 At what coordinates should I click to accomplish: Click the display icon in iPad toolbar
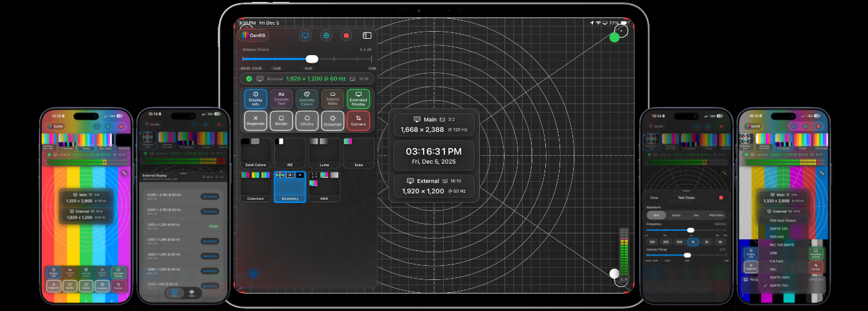305,36
